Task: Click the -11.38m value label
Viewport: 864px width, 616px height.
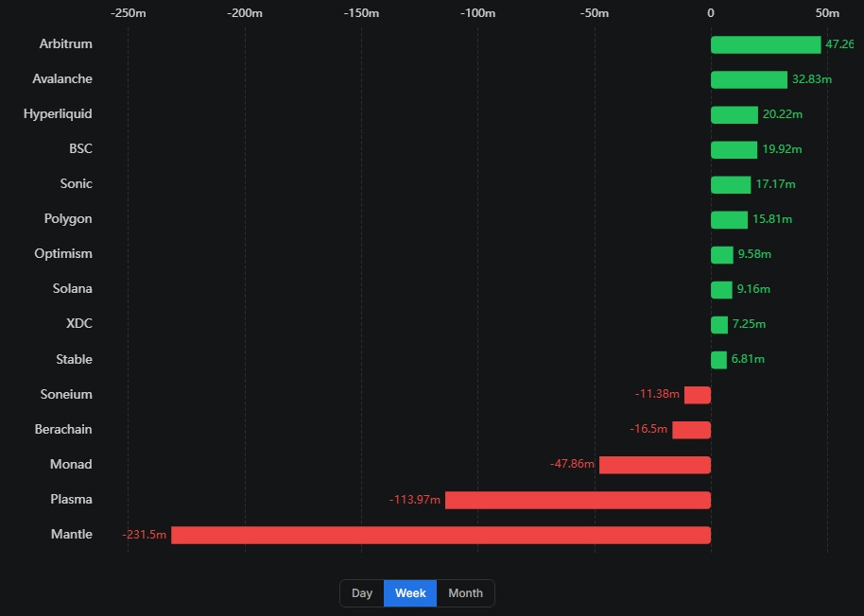Action: click(657, 394)
